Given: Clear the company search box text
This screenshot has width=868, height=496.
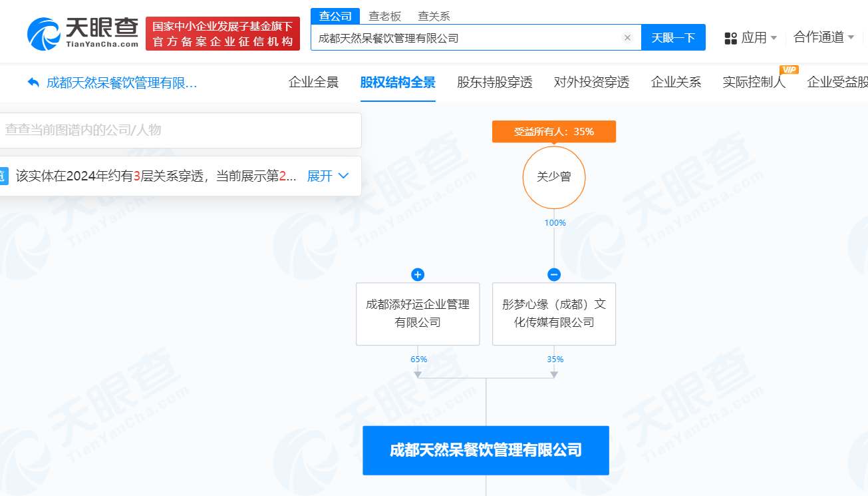Looking at the screenshot, I should click(627, 38).
